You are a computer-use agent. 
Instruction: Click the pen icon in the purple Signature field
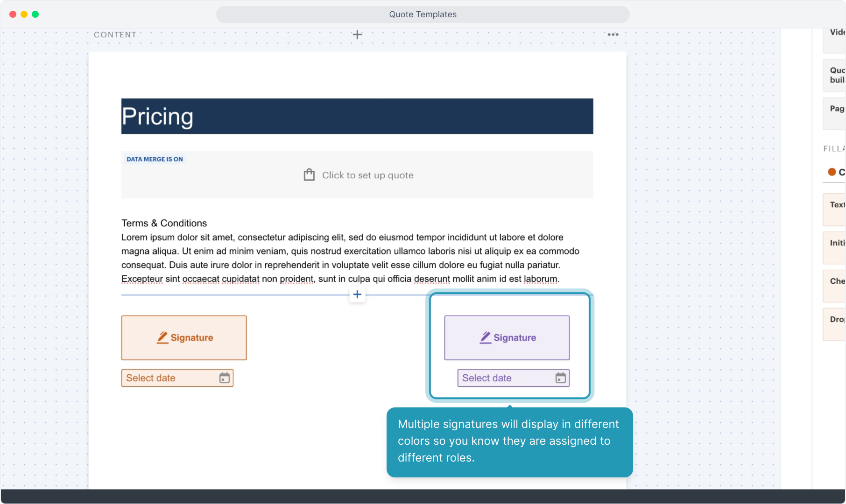[x=486, y=337]
